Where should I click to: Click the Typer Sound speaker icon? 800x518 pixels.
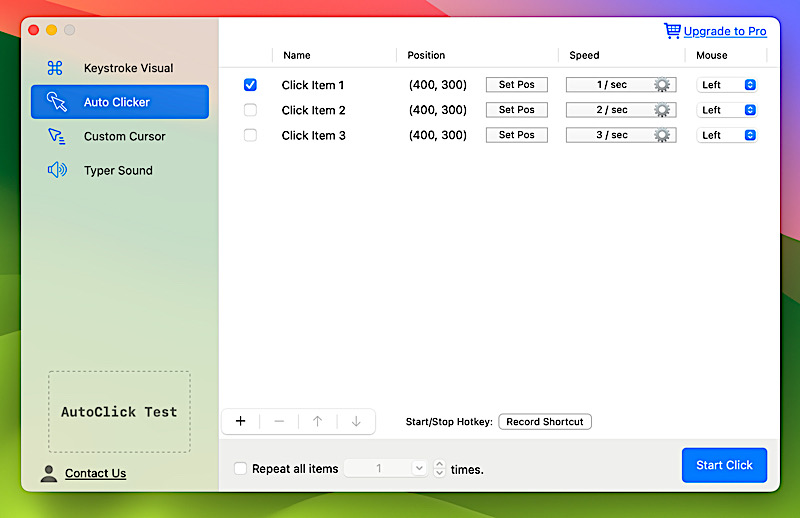pos(56,170)
